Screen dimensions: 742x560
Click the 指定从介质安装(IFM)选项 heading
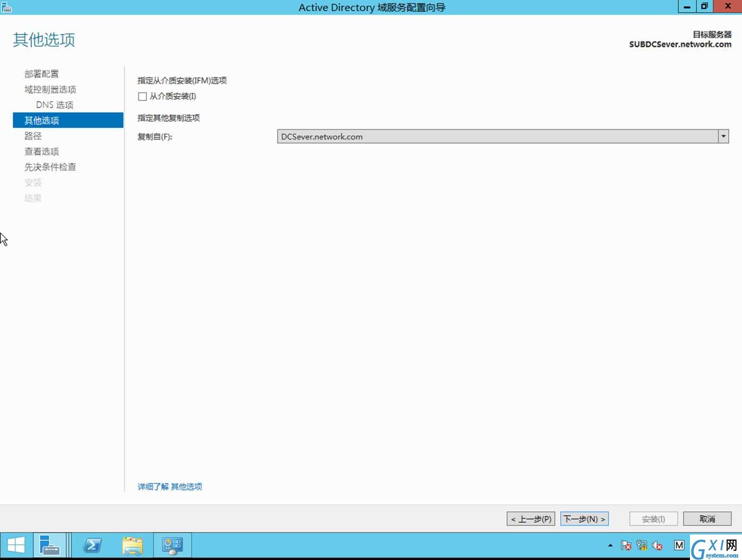182,81
